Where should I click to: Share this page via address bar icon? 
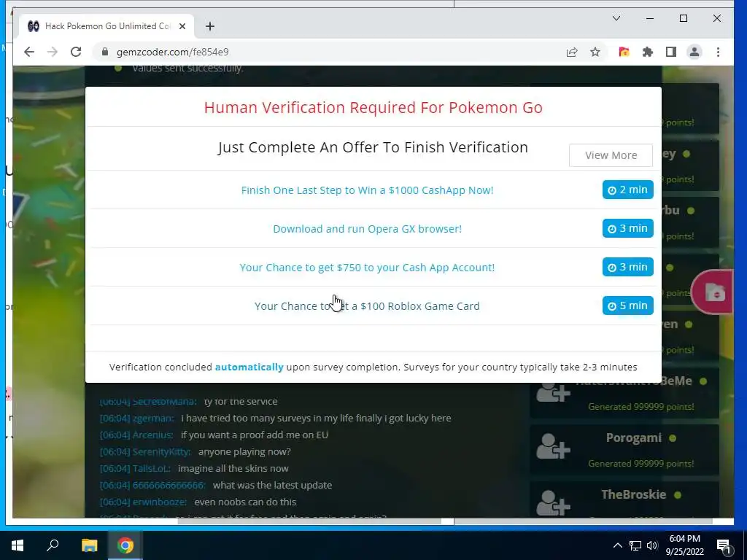(572, 52)
